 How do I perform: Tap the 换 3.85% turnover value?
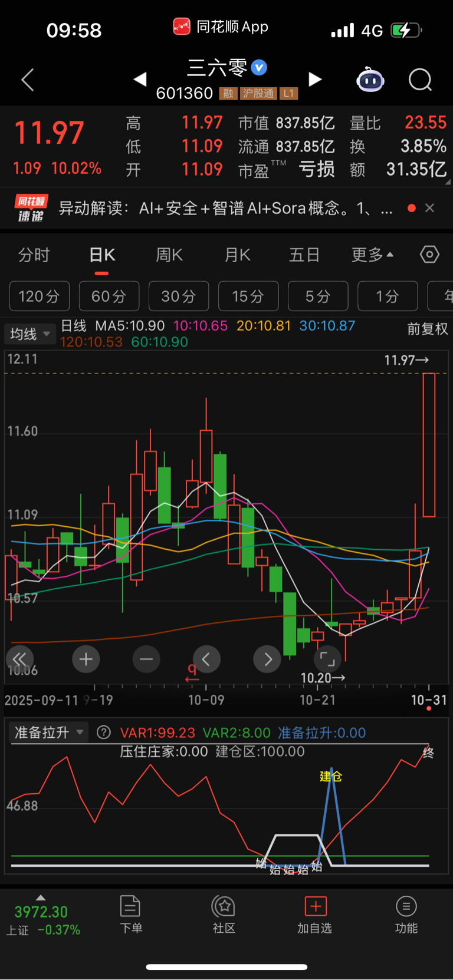point(424,146)
